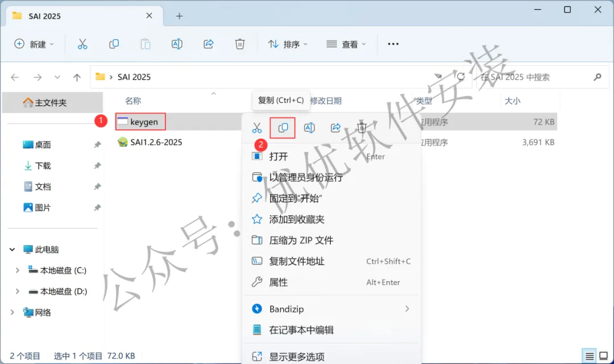Choose 打开 in the context menu
Viewport: 614px width, 364px height.
(x=331, y=156)
